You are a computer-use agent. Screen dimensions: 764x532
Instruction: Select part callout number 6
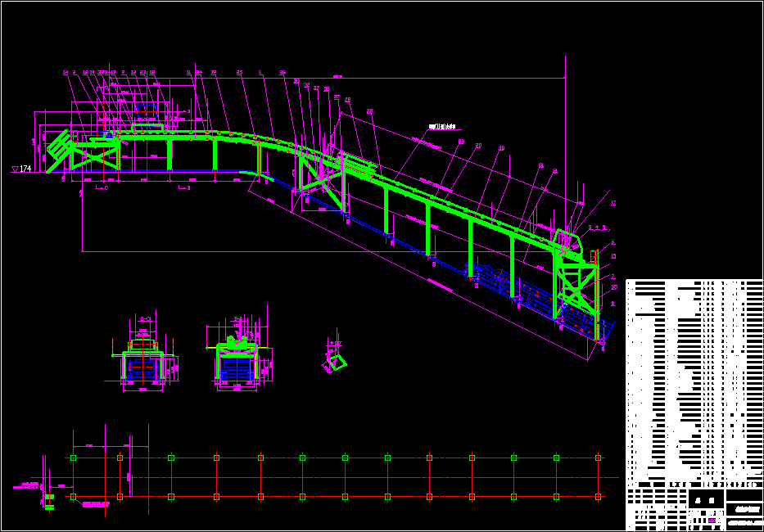click(x=613, y=242)
